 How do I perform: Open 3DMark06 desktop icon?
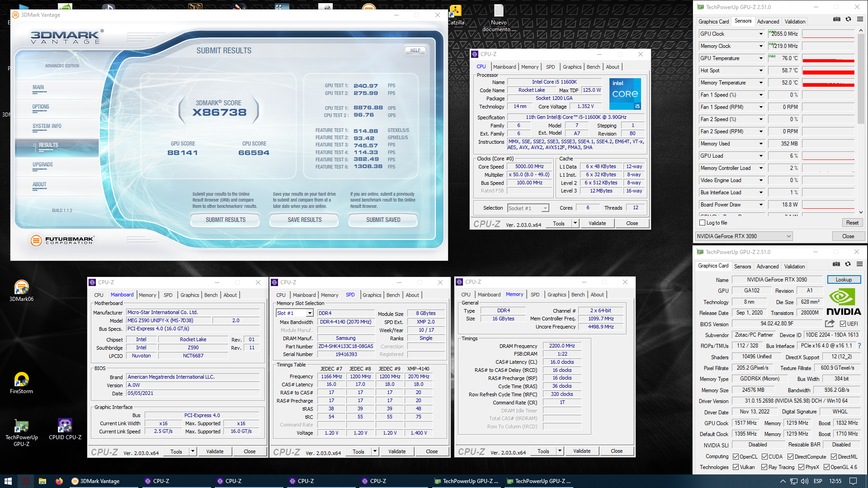(x=21, y=291)
